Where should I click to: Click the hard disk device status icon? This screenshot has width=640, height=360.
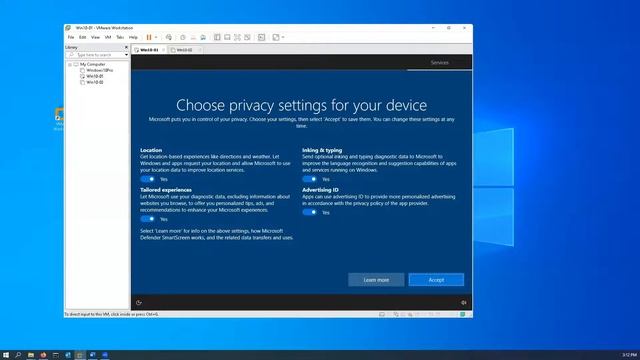(382, 314)
